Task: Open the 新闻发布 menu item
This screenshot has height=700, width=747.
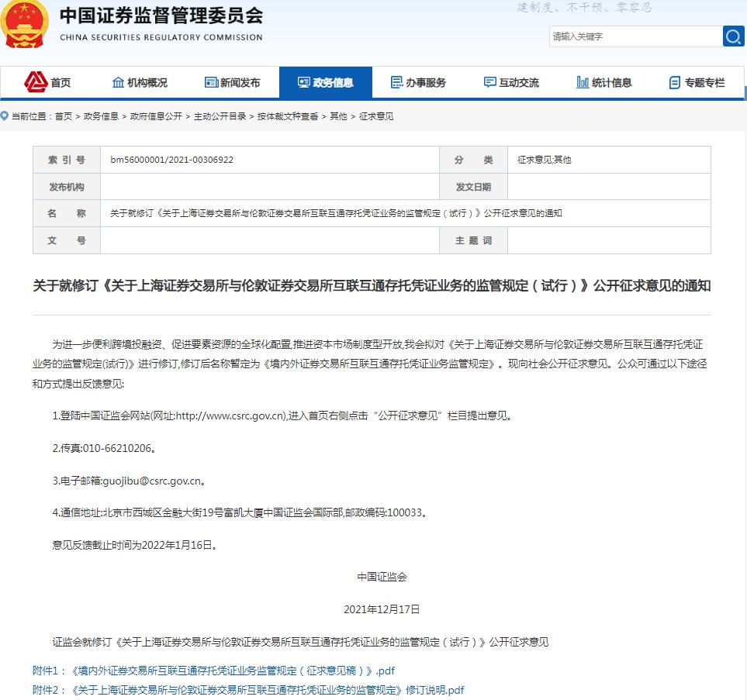Action: tap(240, 83)
